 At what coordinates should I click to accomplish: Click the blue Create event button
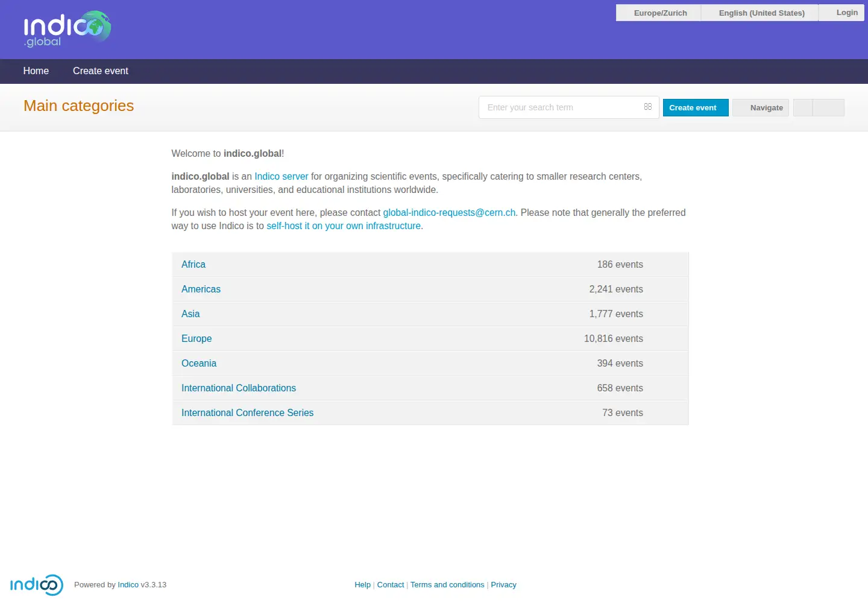click(x=696, y=108)
